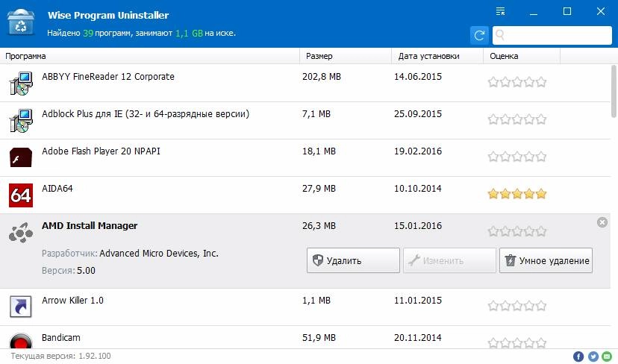Rate Bandicam with stars
This screenshot has width=618, height=364.
point(517,342)
